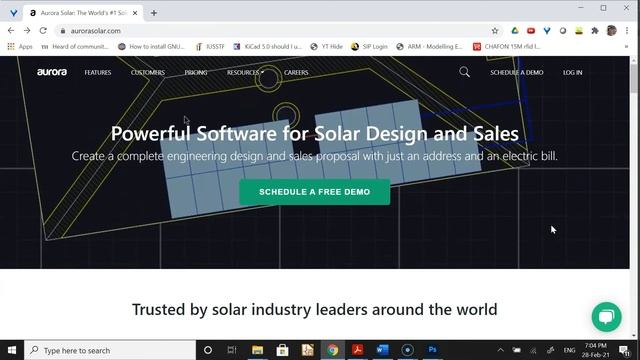This screenshot has height=360, width=640.
Task: Click the address bar URL field
Action: pyautogui.click(x=278, y=31)
